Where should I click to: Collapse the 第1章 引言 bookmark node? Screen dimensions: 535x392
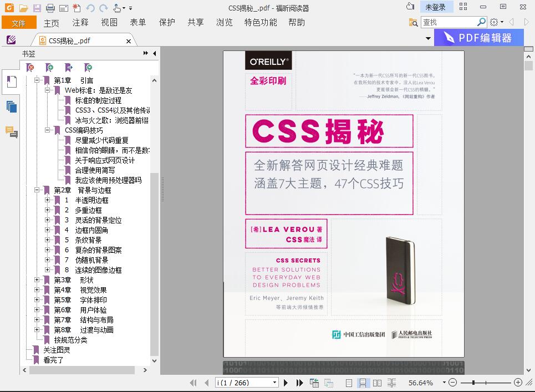pos(37,80)
